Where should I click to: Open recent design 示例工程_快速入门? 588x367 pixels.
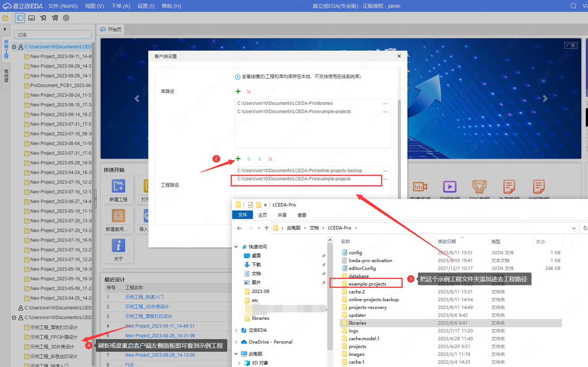(x=144, y=297)
